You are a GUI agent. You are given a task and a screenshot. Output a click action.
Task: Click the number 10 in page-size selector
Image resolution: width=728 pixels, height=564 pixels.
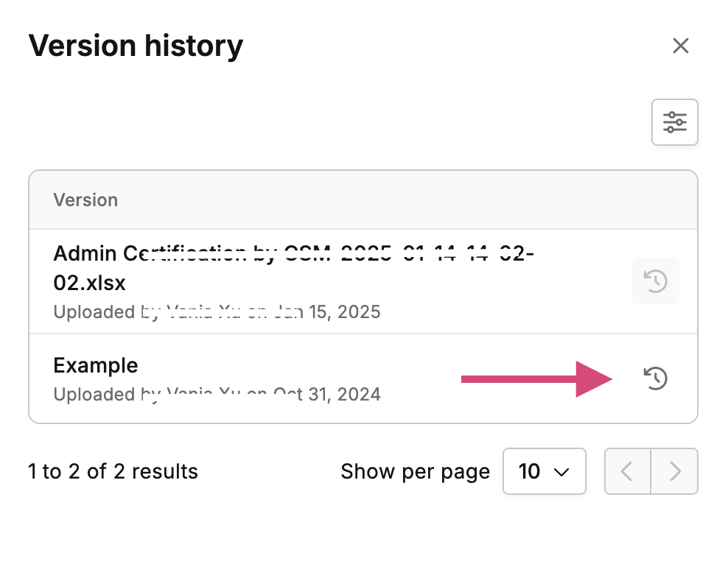[x=529, y=471]
